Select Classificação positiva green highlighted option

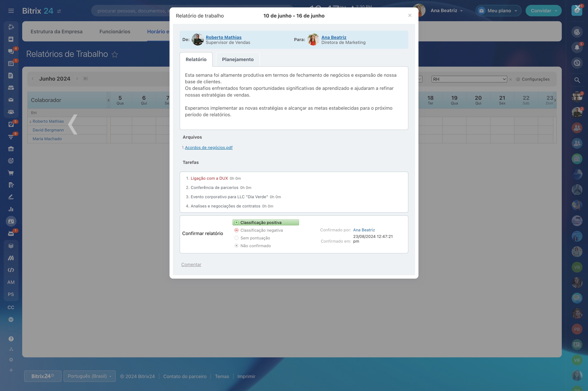coord(265,222)
